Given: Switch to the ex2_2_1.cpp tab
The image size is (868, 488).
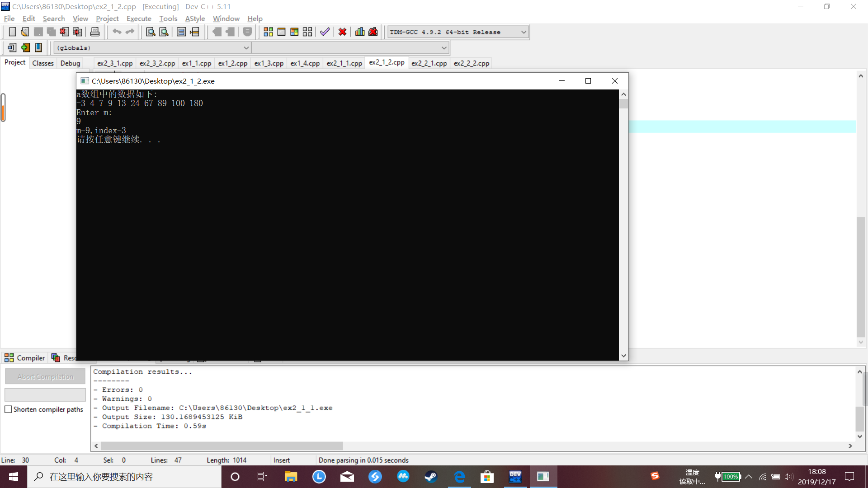Looking at the screenshot, I should 429,63.
